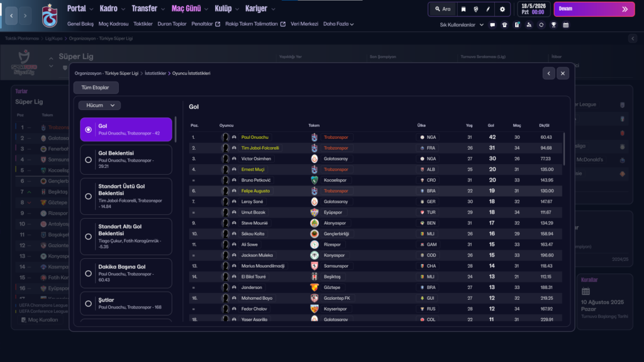Click Trabzonspor club badge at top left
The image size is (644, 362).
[48, 14]
